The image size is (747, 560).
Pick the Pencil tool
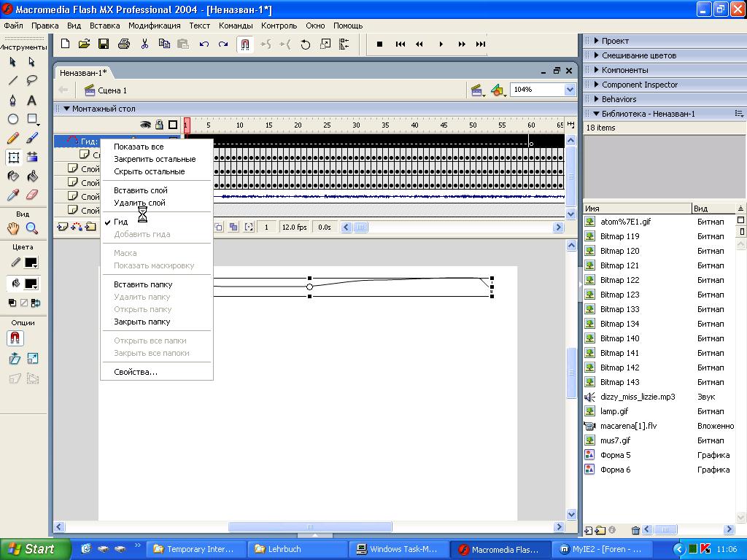click(13, 138)
